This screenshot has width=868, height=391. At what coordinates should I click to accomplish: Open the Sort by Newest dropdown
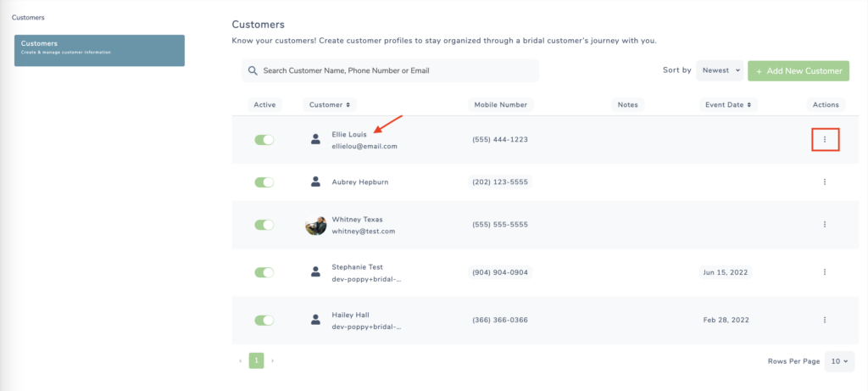720,71
